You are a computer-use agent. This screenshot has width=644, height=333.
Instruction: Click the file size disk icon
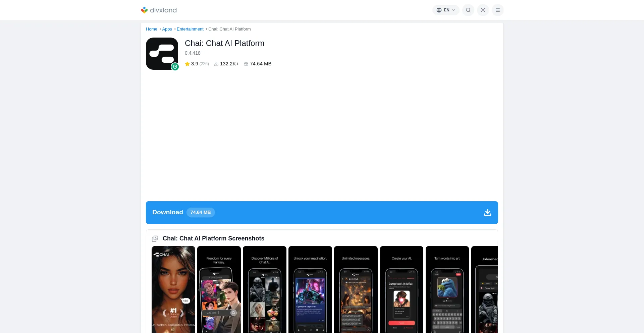click(246, 64)
